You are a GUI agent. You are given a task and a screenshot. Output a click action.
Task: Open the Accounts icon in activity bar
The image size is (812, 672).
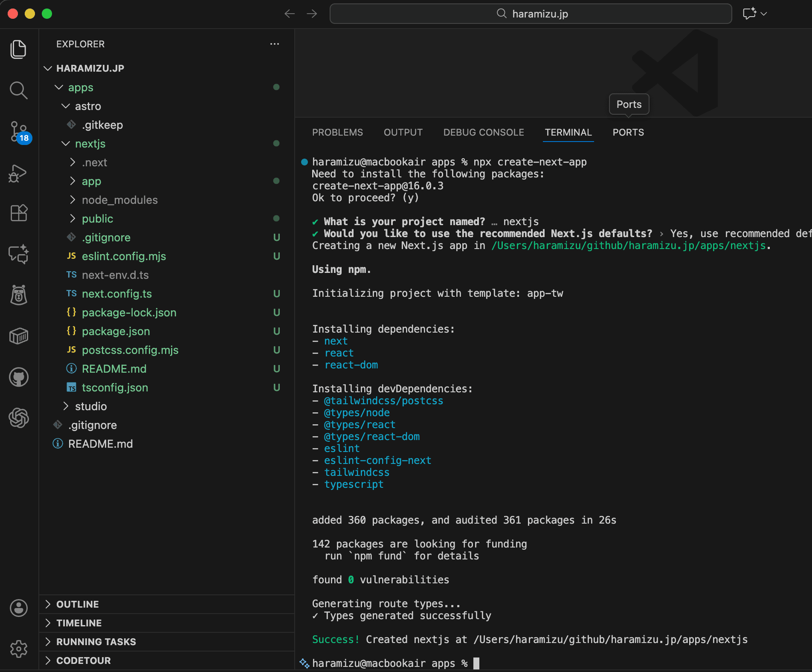(x=18, y=608)
